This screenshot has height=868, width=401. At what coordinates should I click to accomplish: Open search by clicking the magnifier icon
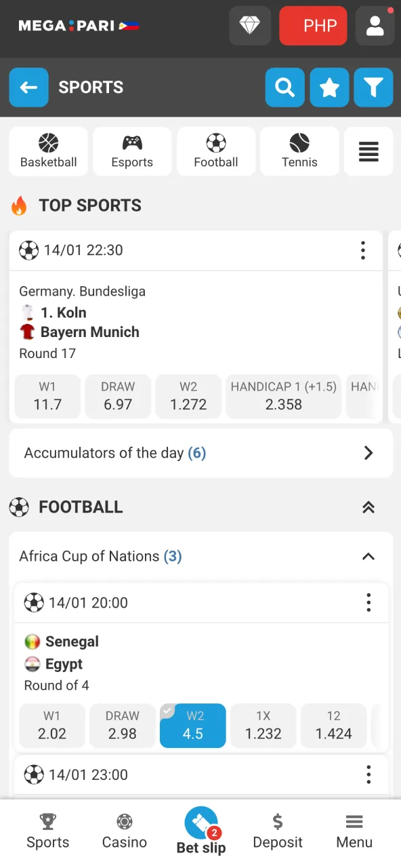coord(284,87)
